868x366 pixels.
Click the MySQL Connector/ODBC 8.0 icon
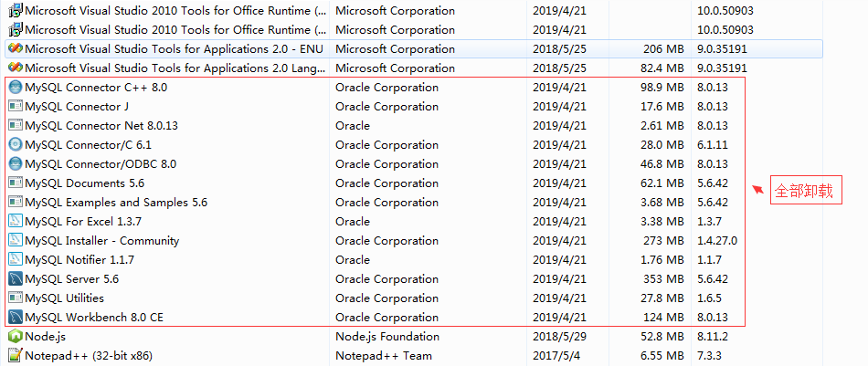coord(16,164)
